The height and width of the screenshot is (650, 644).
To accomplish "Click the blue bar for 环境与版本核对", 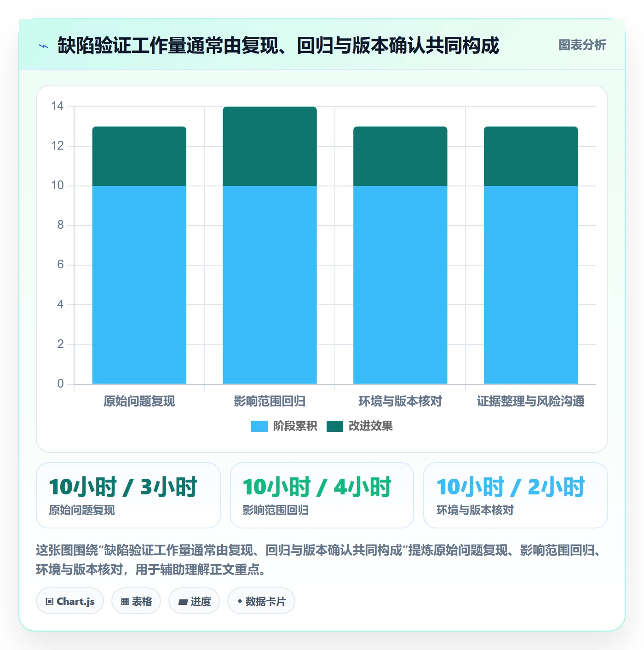I will pyautogui.click(x=400, y=285).
